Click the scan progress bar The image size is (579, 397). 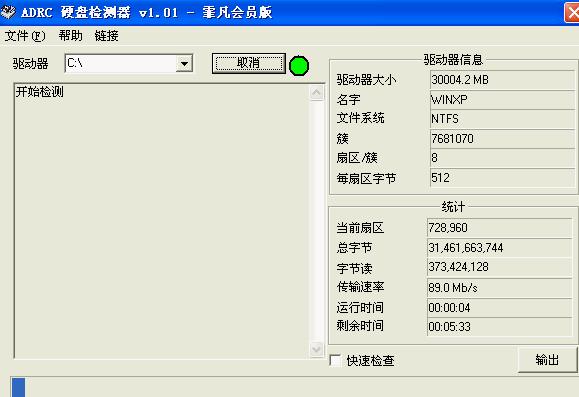tap(295, 387)
